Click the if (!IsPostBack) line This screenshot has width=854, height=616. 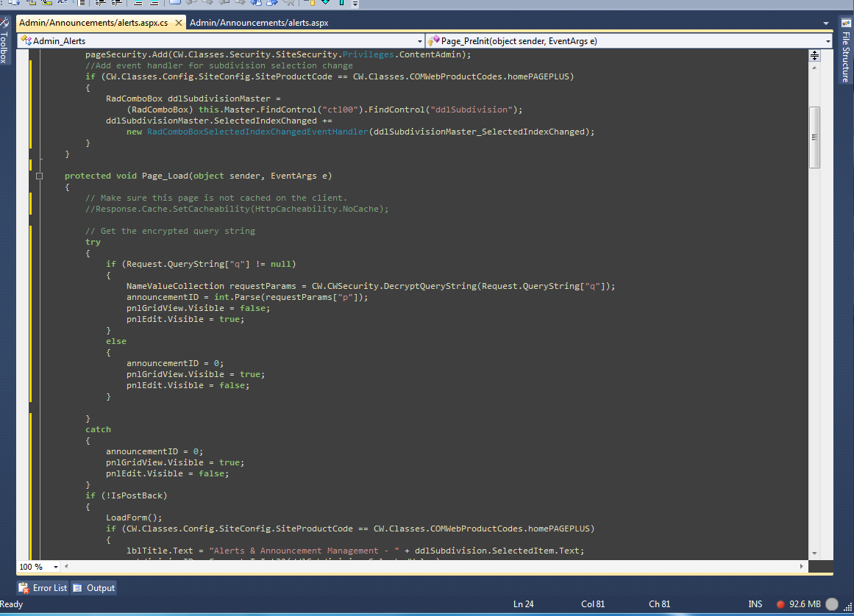pyautogui.click(x=127, y=495)
